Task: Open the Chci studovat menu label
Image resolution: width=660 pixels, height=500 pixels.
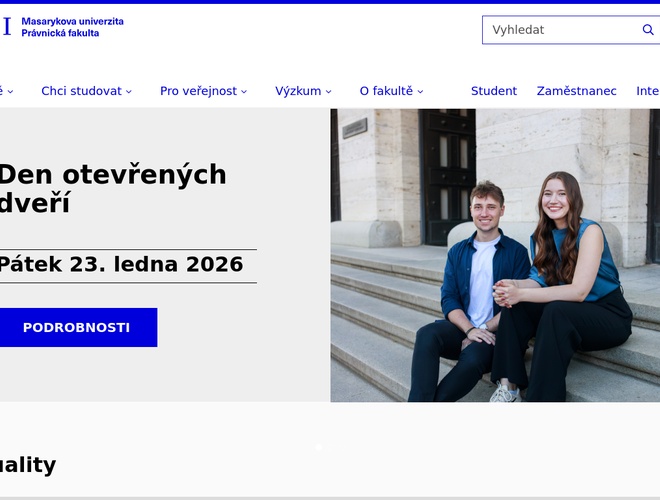Action: 81,91
